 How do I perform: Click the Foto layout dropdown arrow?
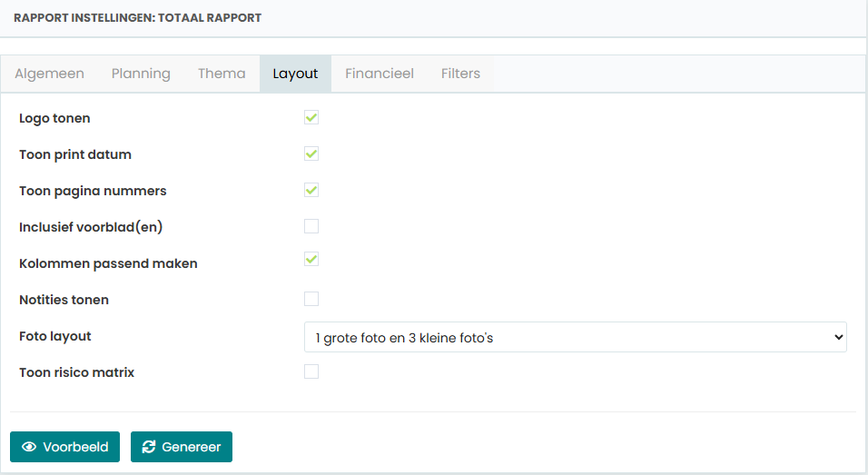coord(839,337)
